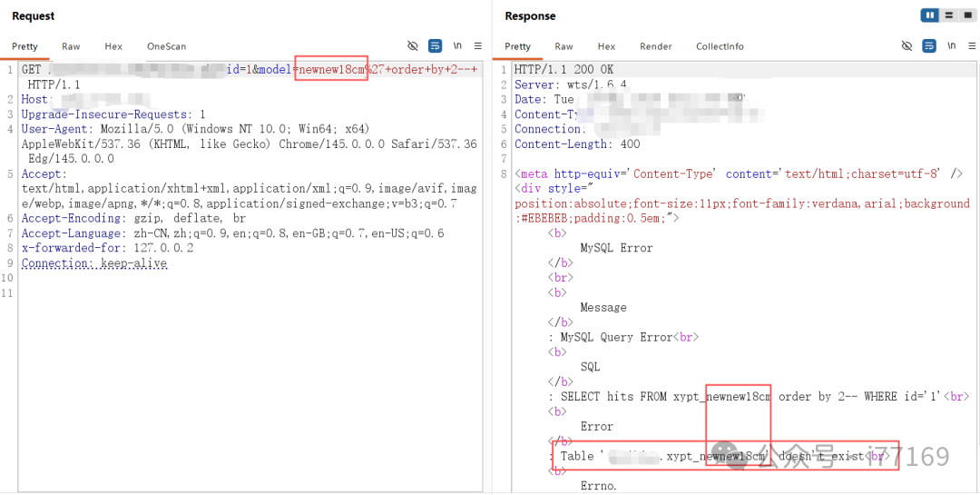This screenshot has height=495, width=980.
Task: Toggle non-printable characters icon in Request panel
Action: tap(413, 45)
